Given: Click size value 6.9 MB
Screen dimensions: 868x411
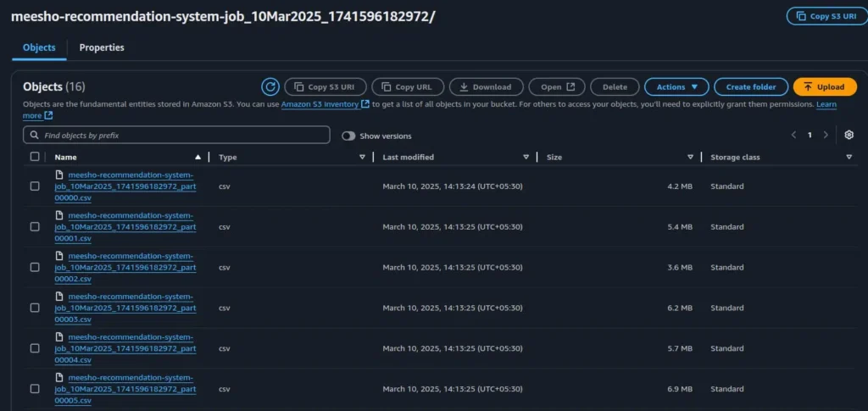Looking at the screenshot, I should (680, 389).
